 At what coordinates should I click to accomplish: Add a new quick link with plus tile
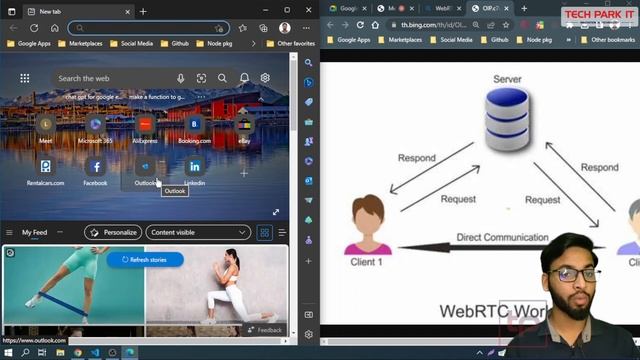(x=244, y=173)
